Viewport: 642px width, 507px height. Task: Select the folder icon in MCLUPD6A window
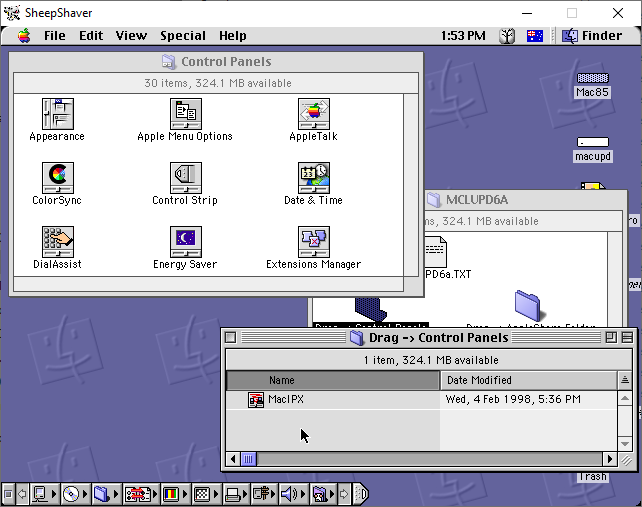coord(528,305)
